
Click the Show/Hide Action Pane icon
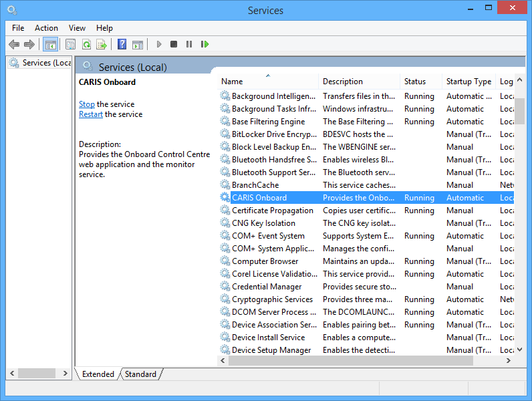pyautogui.click(x=138, y=45)
